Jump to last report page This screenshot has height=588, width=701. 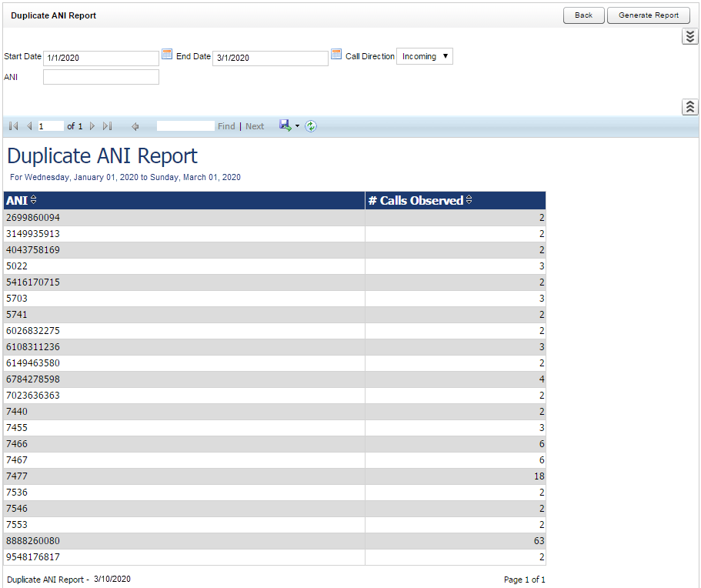[x=107, y=126]
